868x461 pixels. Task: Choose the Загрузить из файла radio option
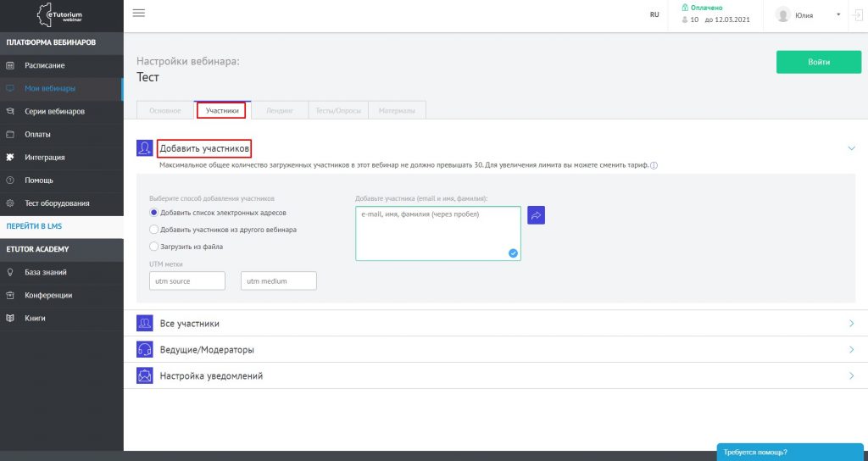pos(153,247)
